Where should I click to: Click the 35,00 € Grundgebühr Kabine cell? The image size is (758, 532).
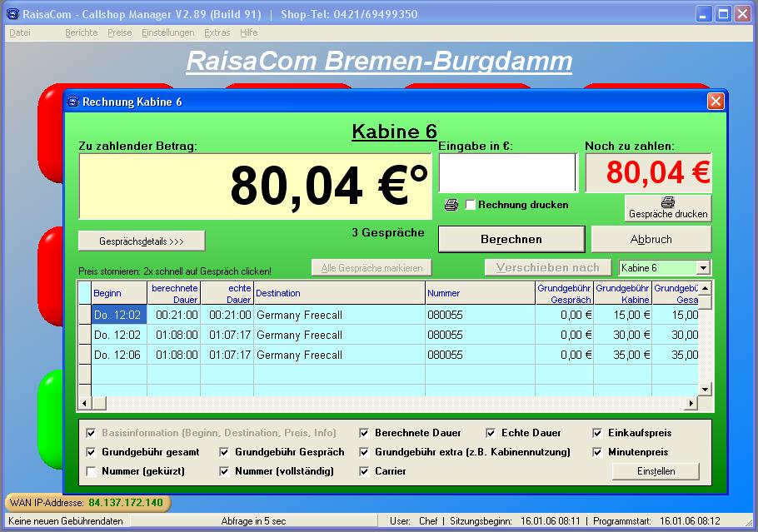click(623, 355)
